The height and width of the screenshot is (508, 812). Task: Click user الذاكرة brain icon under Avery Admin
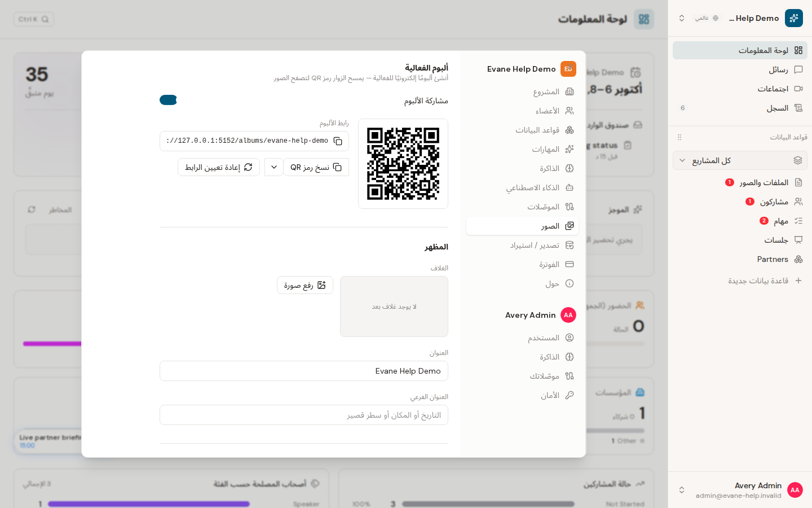pos(570,357)
